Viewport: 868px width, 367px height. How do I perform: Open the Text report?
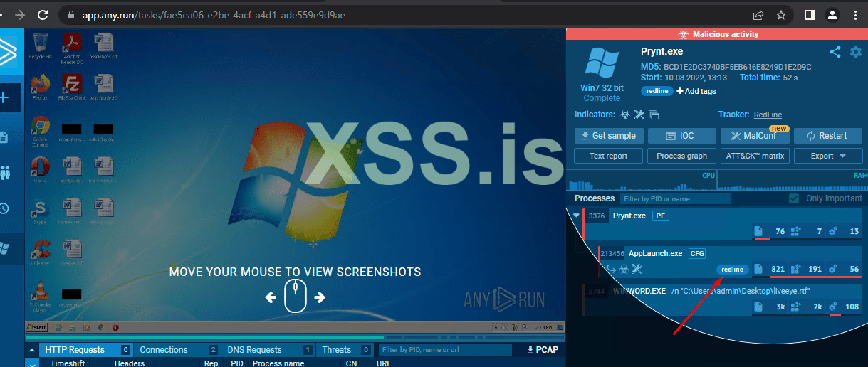608,156
